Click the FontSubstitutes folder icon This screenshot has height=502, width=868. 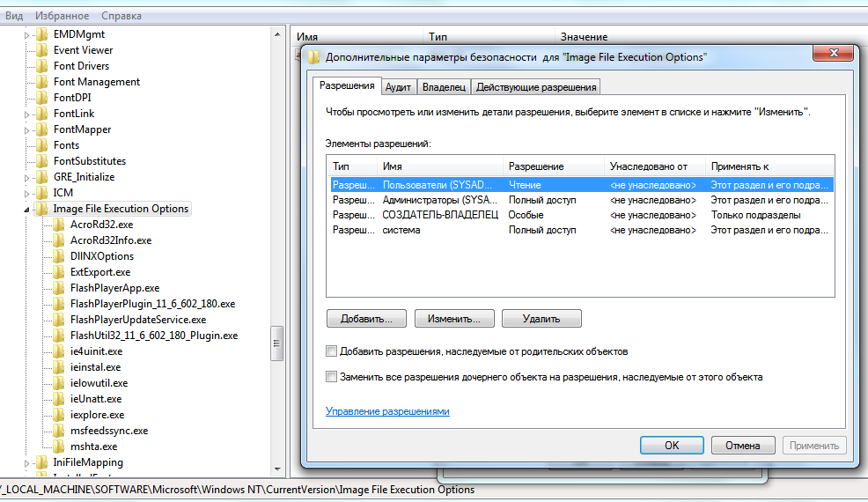coord(42,161)
